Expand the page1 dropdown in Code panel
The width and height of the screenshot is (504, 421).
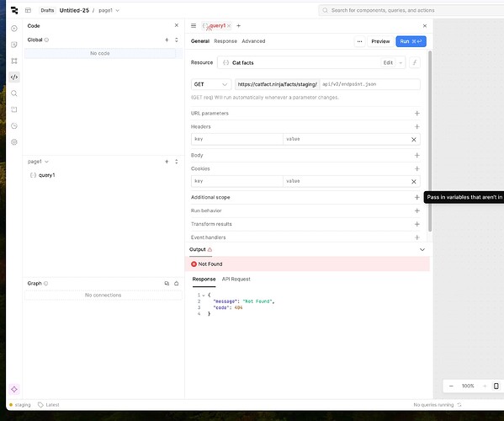(x=38, y=162)
